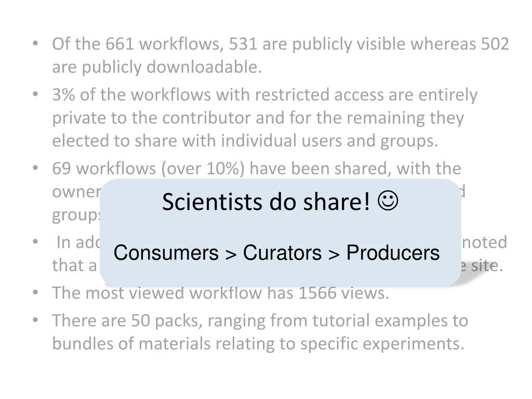Click the 'There are 50 packs' bullet
This screenshot has height=399, width=532.
pos(260,332)
